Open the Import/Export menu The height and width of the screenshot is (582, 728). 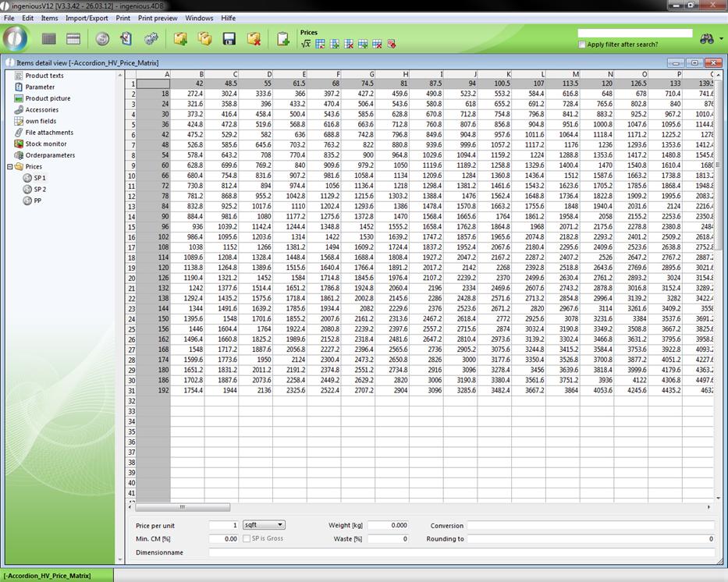click(x=87, y=17)
